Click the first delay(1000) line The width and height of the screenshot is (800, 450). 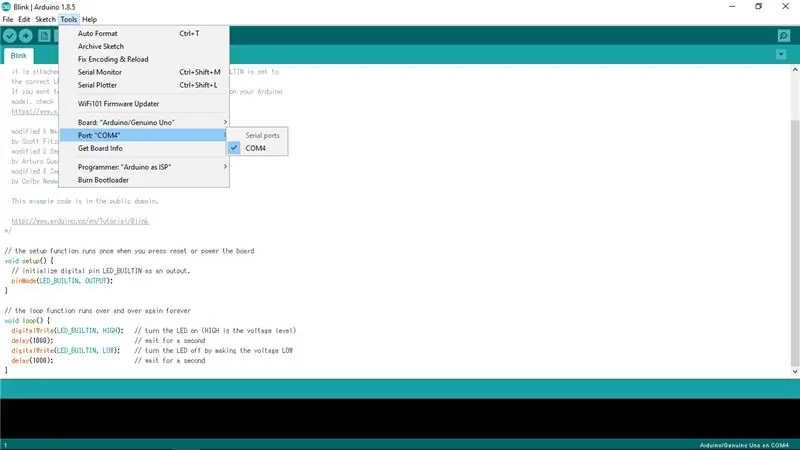[32, 340]
